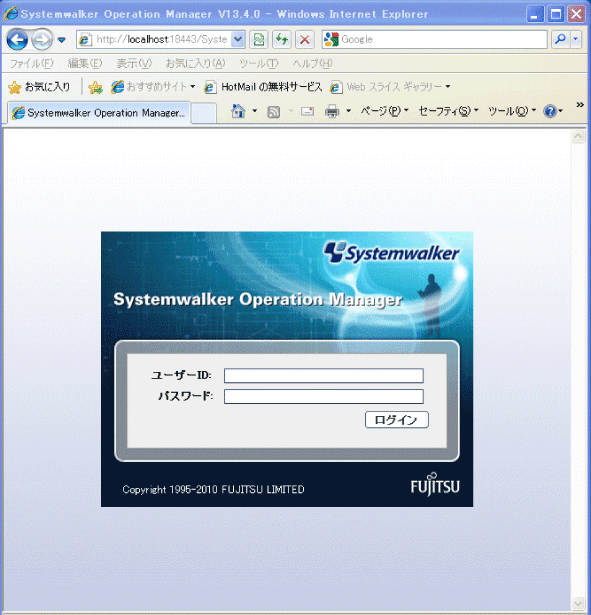Open HotMail の無料サービス favorites link
591x615 pixels.
pos(263,87)
